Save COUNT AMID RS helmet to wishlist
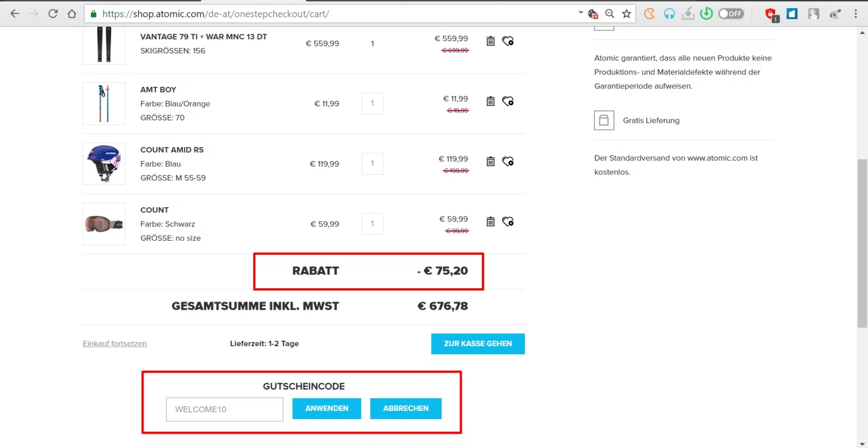 click(x=507, y=161)
